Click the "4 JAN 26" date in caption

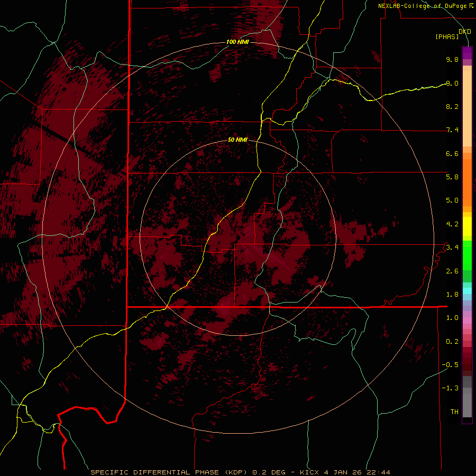[343, 472]
